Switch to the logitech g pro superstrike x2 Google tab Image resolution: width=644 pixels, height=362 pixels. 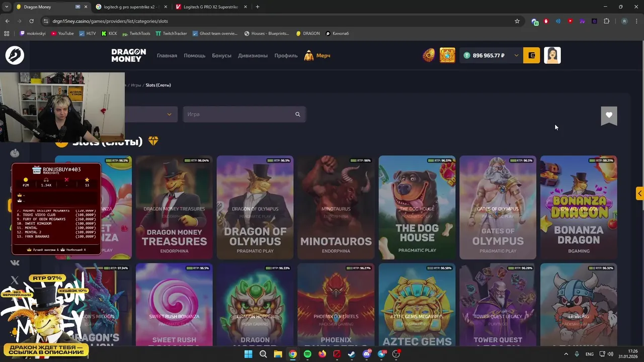pyautogui.click(x=131, y=7)
